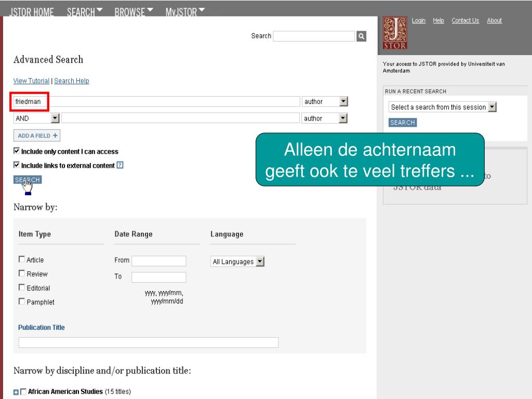Open 'Select a search from this session' dropdown

tap(443, 107)
